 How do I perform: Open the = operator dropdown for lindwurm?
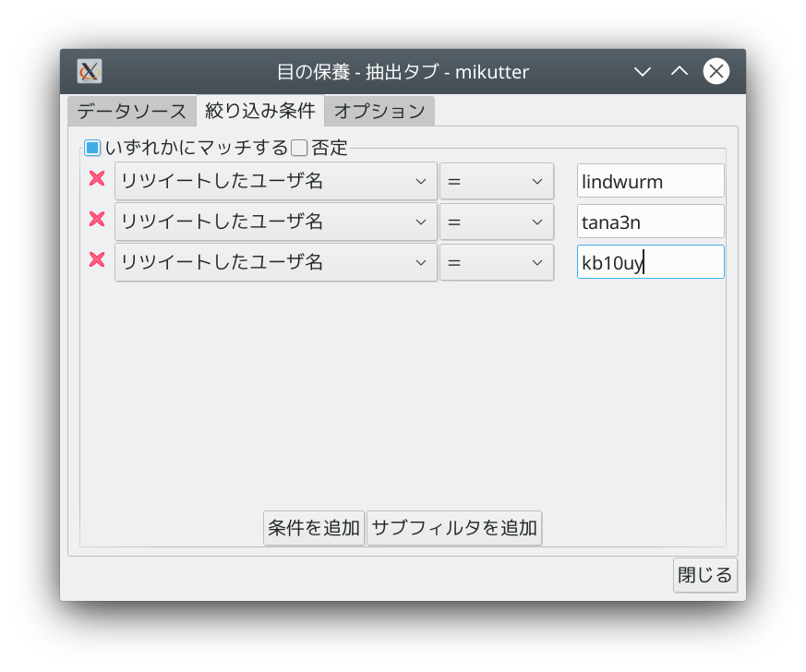[496, 181]
